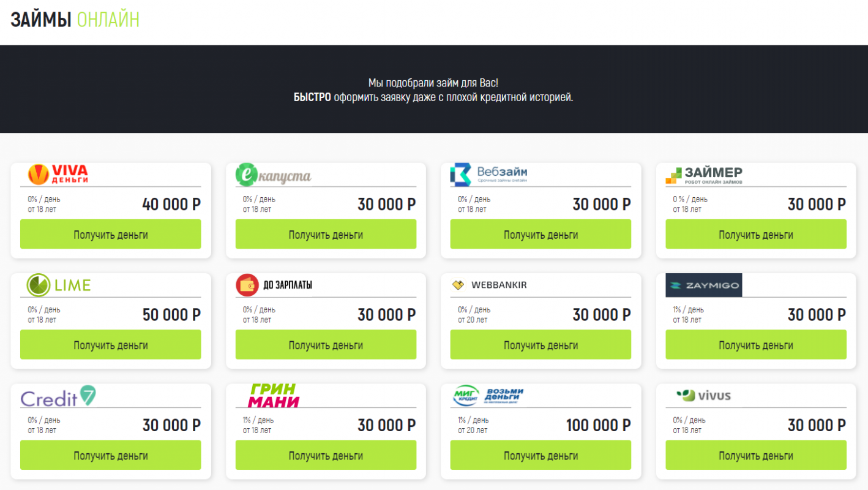Choose Получить деньги on Займер card
The height and width of the screenshot is (490, 868).
[756, 235]
